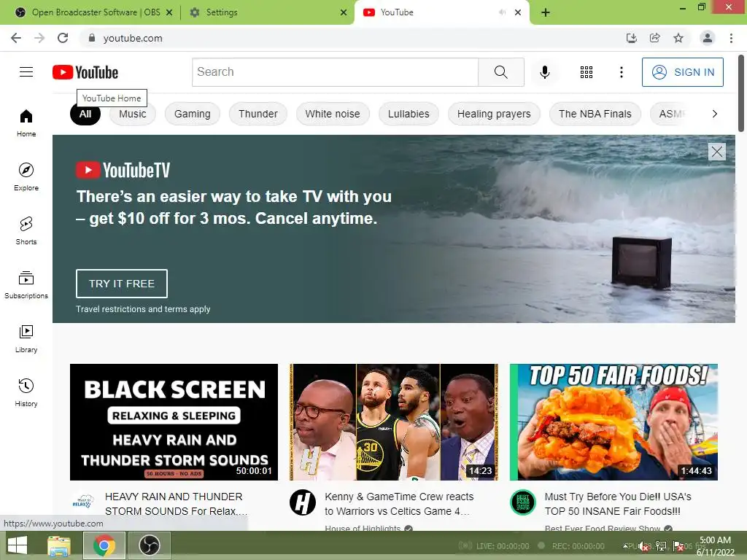Go back with the browser back arrow

pyautogui.click(x=16, y=38)
